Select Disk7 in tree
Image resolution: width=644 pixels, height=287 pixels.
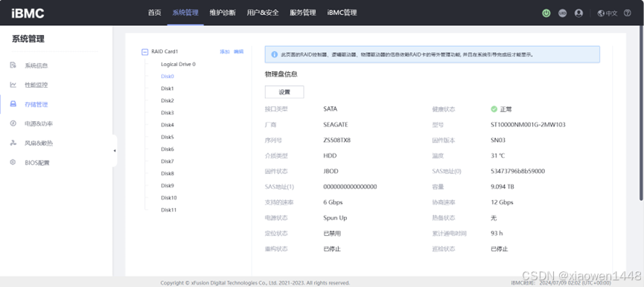click(168, 161)
